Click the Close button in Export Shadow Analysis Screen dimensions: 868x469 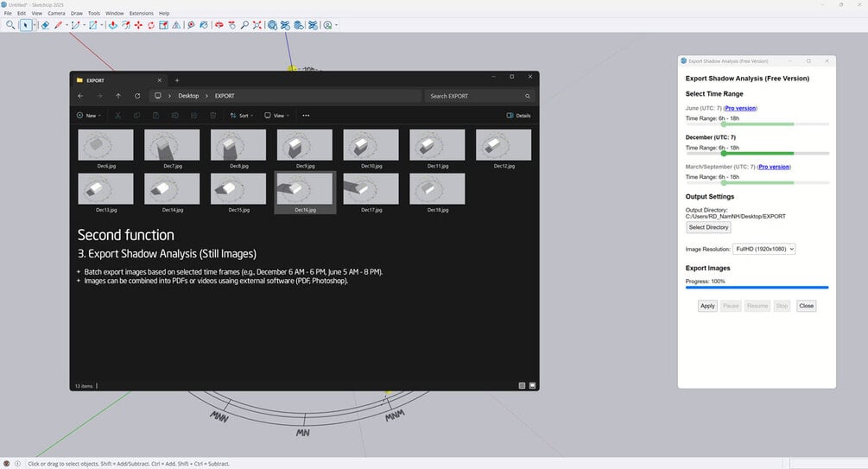tap(806, 306)
